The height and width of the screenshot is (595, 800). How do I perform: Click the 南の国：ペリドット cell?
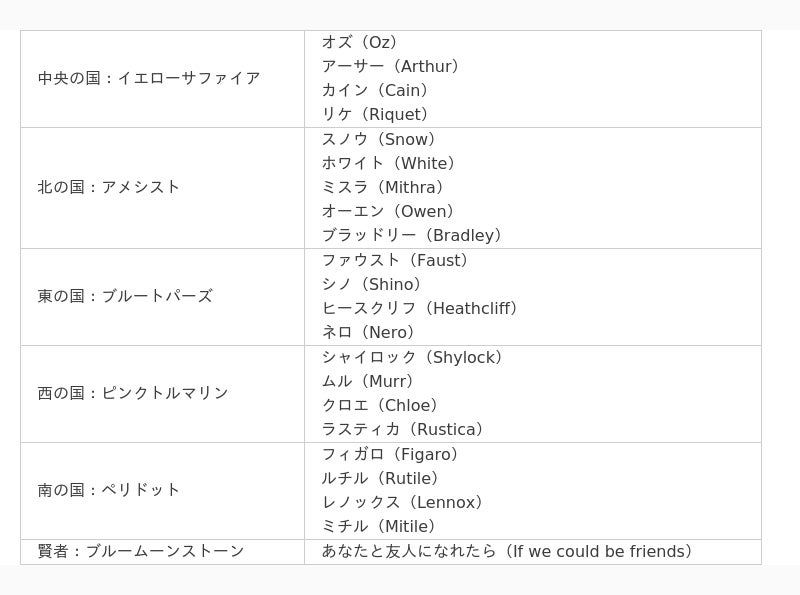point(109,490)
